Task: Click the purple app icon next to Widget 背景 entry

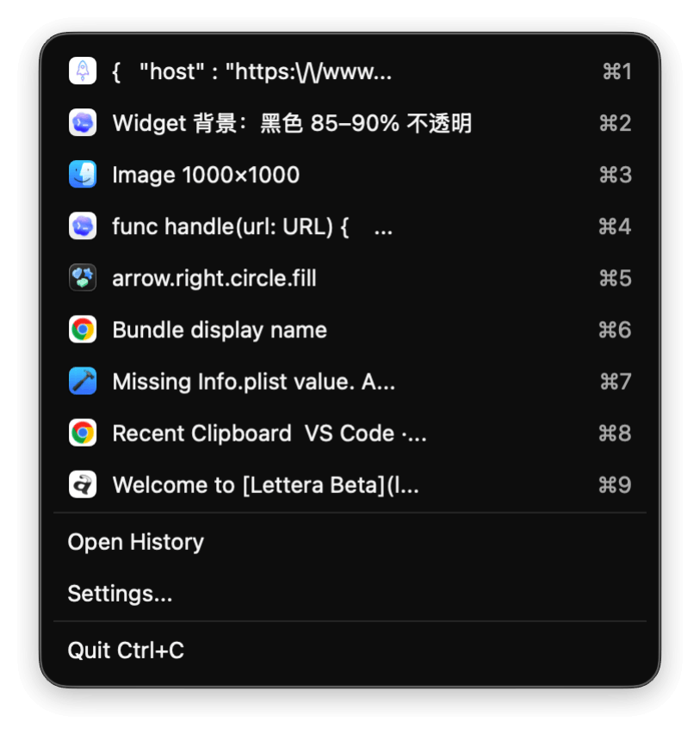Action: 83,123
